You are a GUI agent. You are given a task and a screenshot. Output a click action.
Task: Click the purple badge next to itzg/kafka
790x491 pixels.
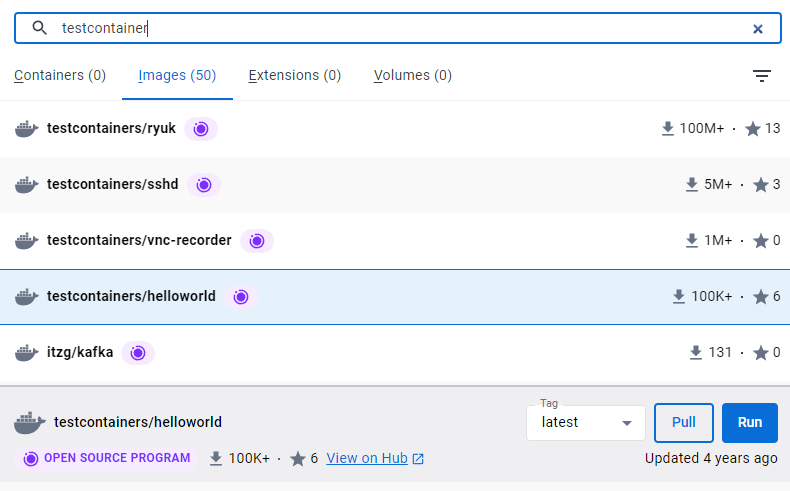pos(138,353)
